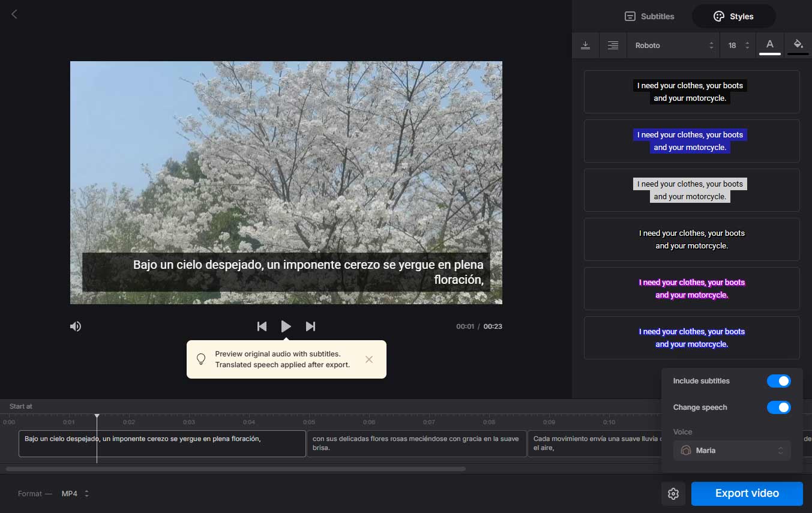Screen dimensions: 812x513
Task: Disable the Include subtitles toggle
Action: coord(778,380)
